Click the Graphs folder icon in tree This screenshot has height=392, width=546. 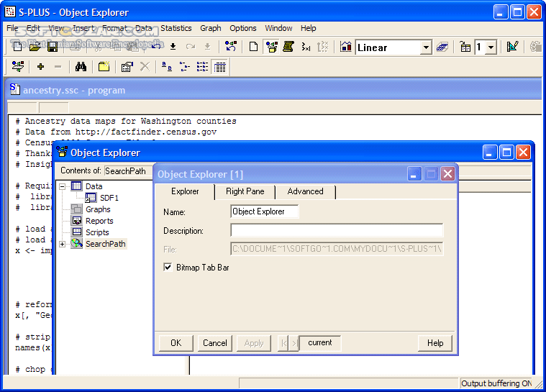tap(77, 209)
